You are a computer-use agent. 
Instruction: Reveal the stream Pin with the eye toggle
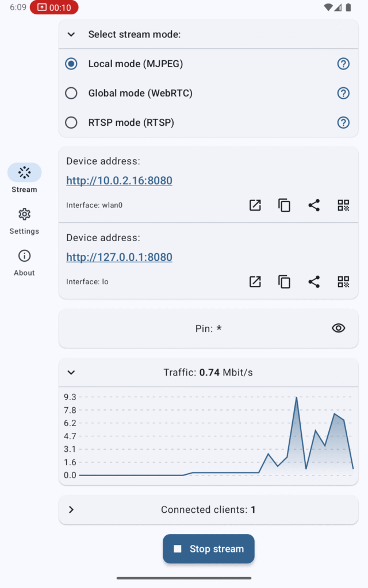point(339,328)
